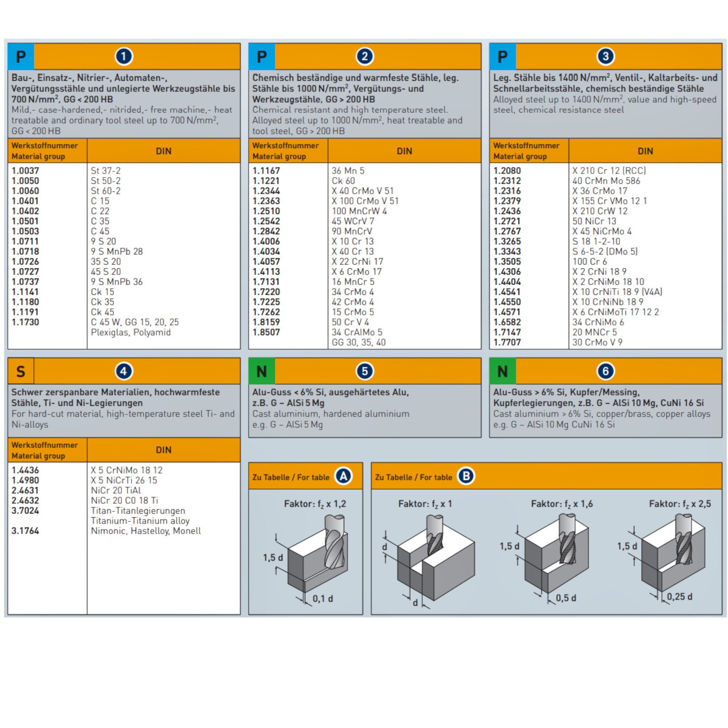This screenshot has width=728, height=728.
Task: Click the numbered circle 1 badge
Action: coord(124,56)
